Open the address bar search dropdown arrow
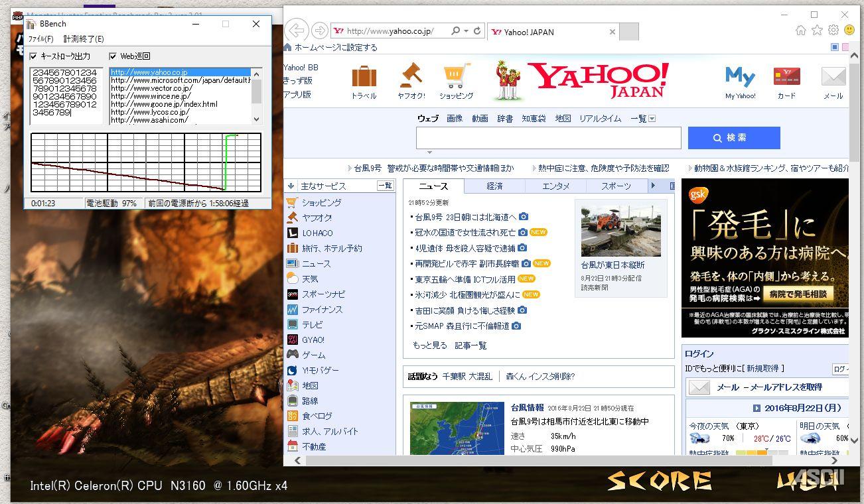The width and height of the screenshot is (864, 504). tap(467, 31)
